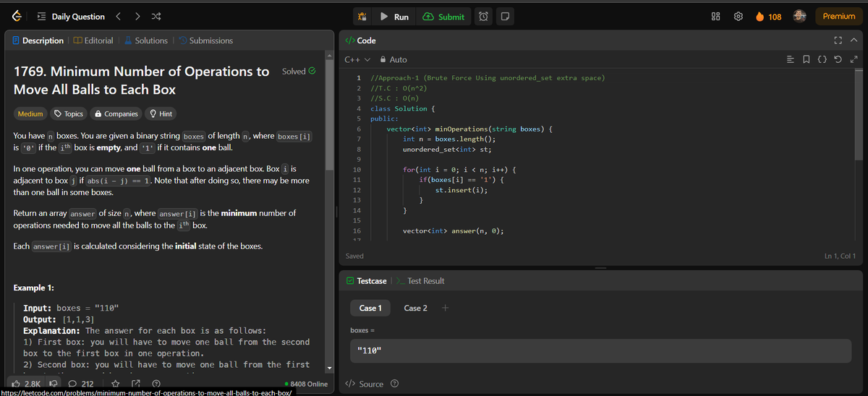Run the code
Screen dimensions: 868x396
(x=394, y=17)
